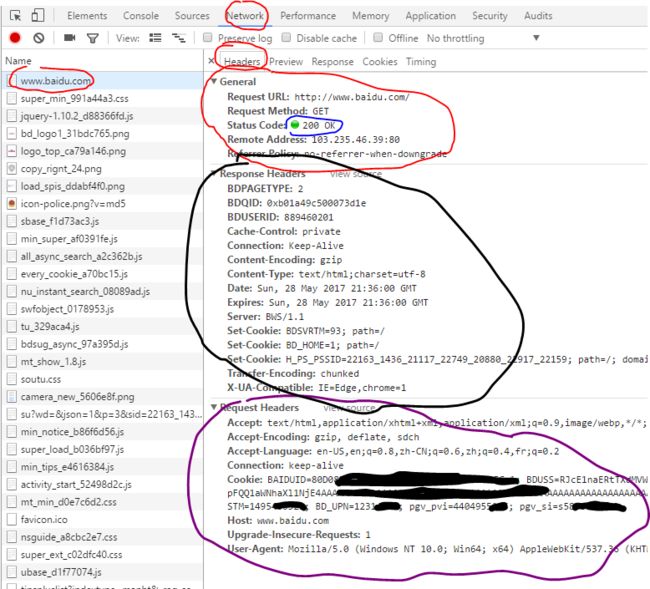The image size is (650, 589).
Task: Toggle the overview waterfall view icon
Action: point(179,38)
